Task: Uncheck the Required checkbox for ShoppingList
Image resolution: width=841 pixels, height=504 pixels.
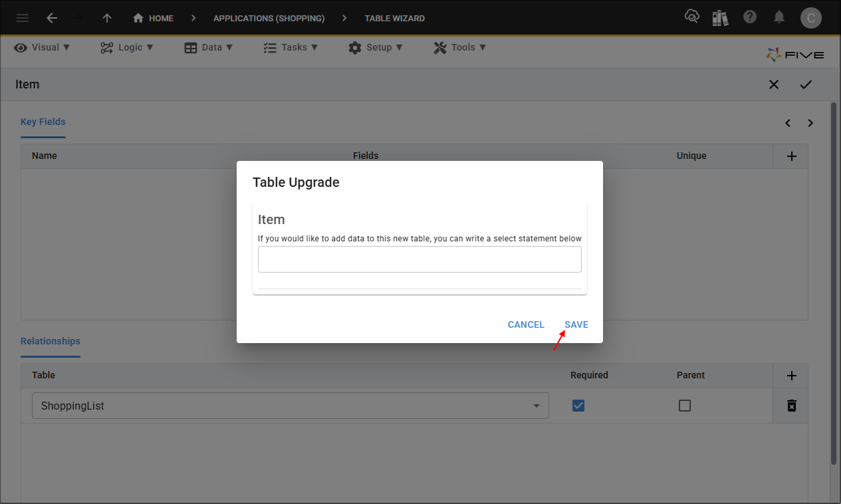Action: pyautogui.click(x=578, y=406)
